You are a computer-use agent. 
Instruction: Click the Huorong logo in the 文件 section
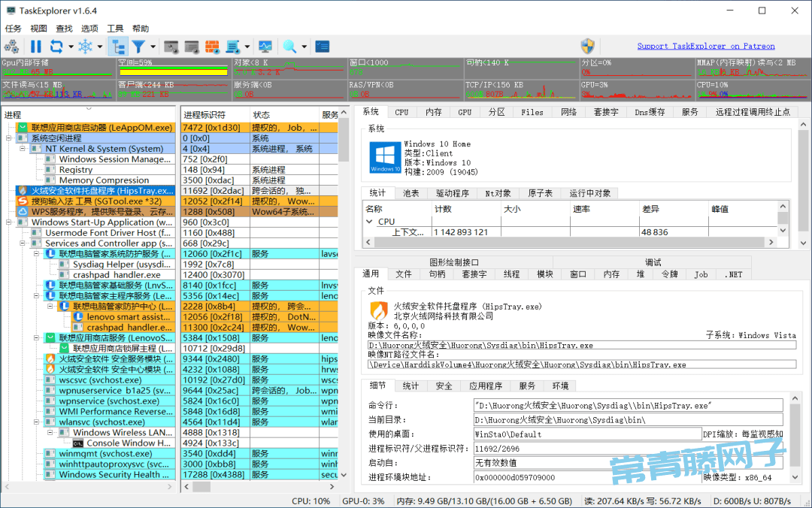coord(379,310)
